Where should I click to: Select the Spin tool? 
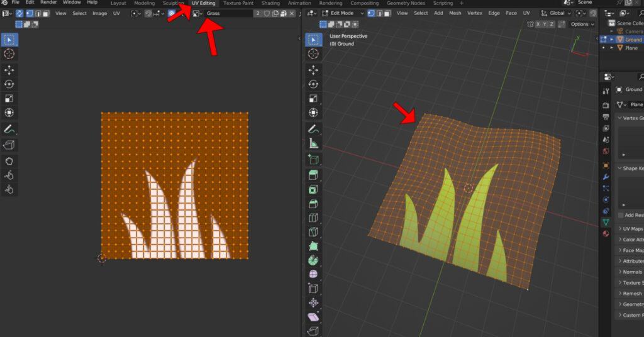313,260
